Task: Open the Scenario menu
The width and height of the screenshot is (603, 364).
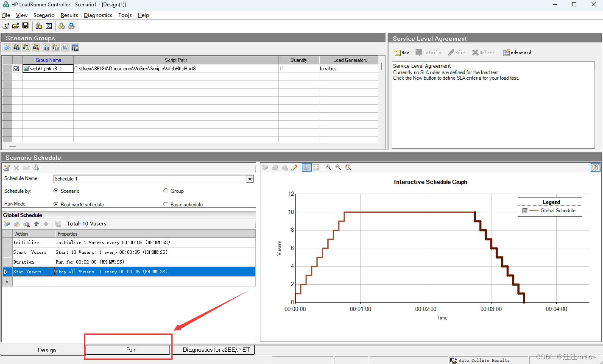Action: [x=44, y=15]
